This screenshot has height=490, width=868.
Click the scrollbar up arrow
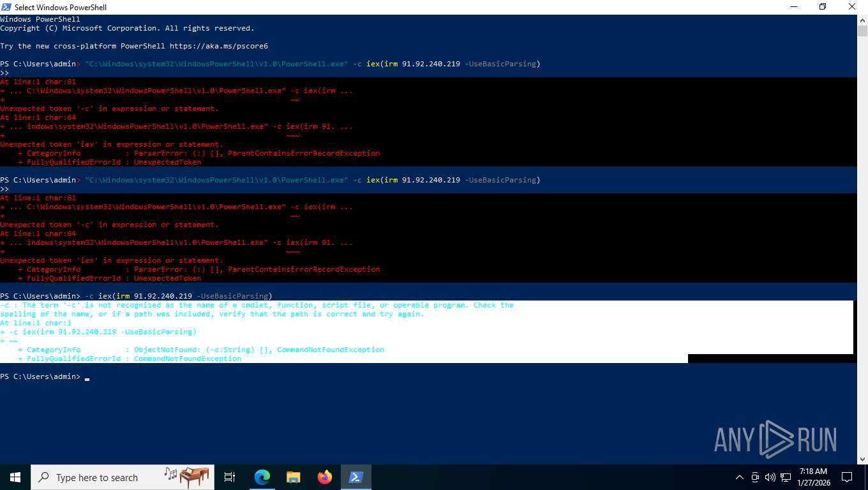(862, 20)
